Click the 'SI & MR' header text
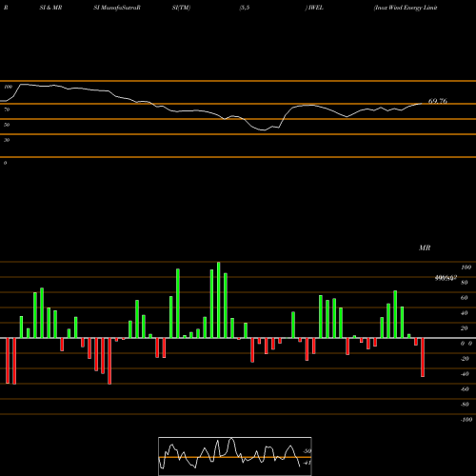476x476 pixels. coord(50,8)
